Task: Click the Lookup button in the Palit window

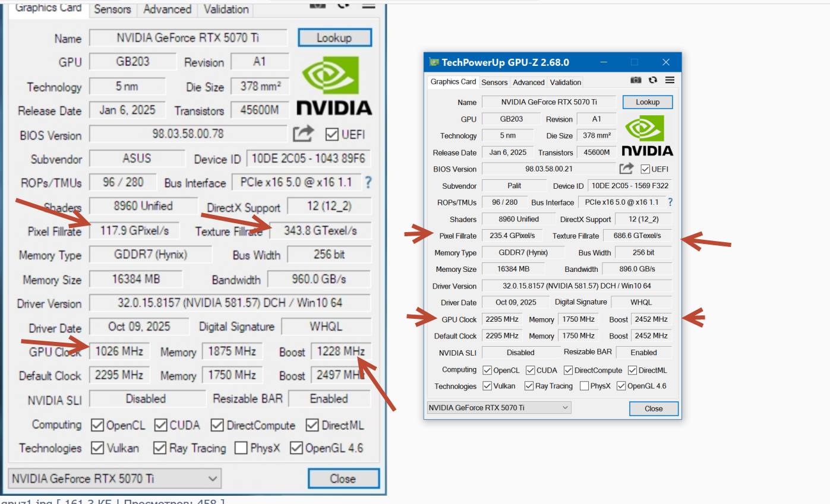Action: pyautogui.click(x=648, y=102)
